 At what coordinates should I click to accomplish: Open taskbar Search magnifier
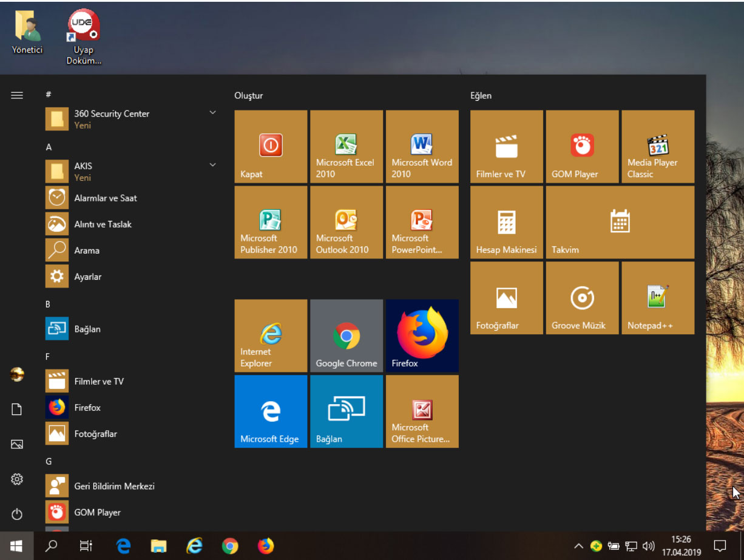point(52,546)
